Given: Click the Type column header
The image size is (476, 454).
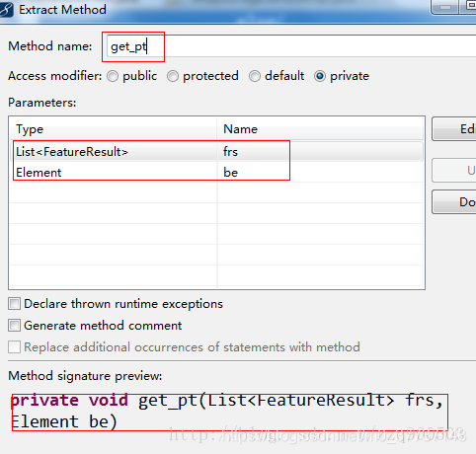Looking at the screenshot, I should [114, 129].
